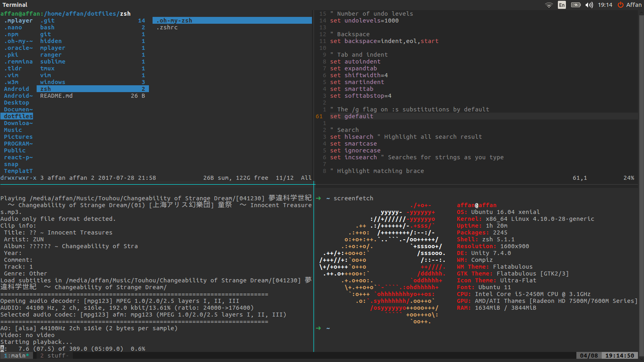This screenshot has width=644, height=362.
Task: Click the 'set hlsearch' line in vim
Action: pos(406,137)
